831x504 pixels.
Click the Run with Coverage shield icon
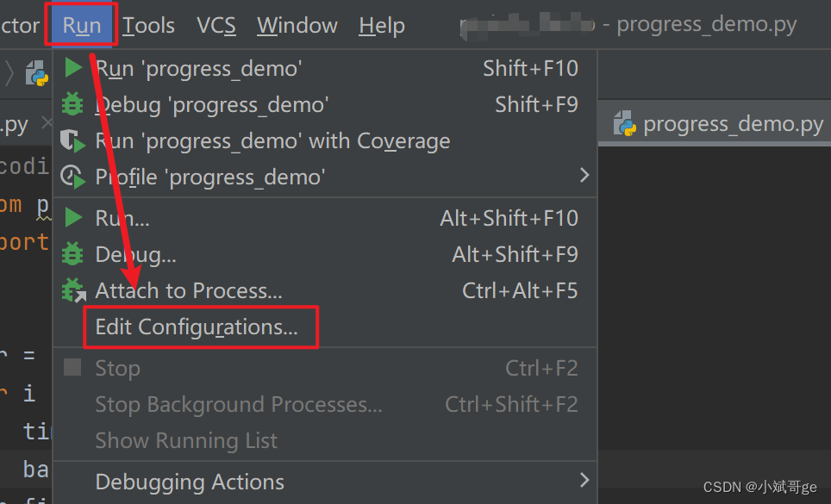(x=73, y=141)
